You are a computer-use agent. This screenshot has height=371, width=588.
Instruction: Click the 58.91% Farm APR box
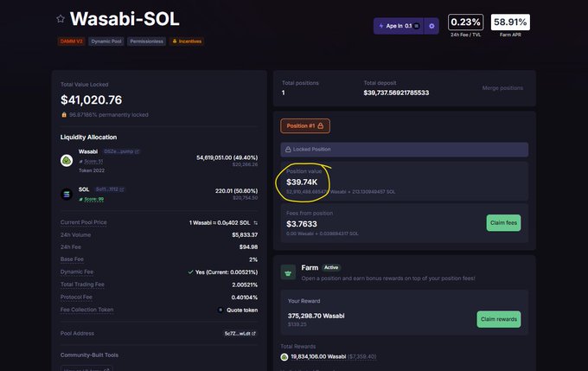pos(510,22)
